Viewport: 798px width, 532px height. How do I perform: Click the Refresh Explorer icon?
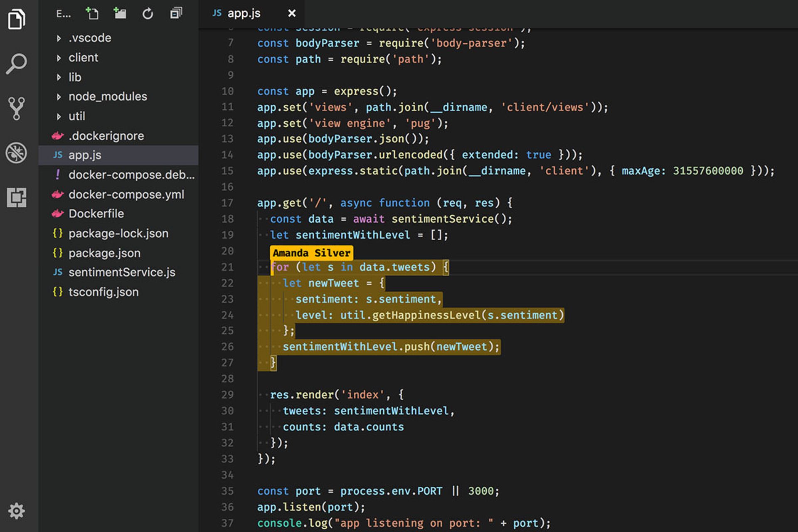pyautogui.click(x=148, y=14)
